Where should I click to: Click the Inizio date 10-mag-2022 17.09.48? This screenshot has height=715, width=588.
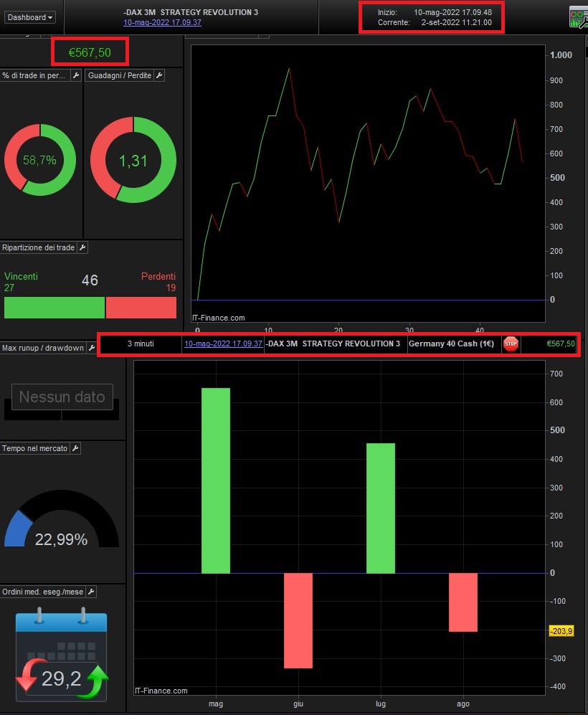[452, 12]
